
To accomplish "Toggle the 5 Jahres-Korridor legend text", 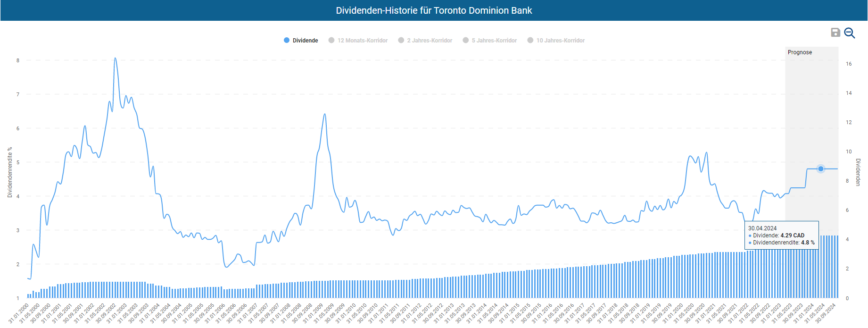I will tap(494, 41).
